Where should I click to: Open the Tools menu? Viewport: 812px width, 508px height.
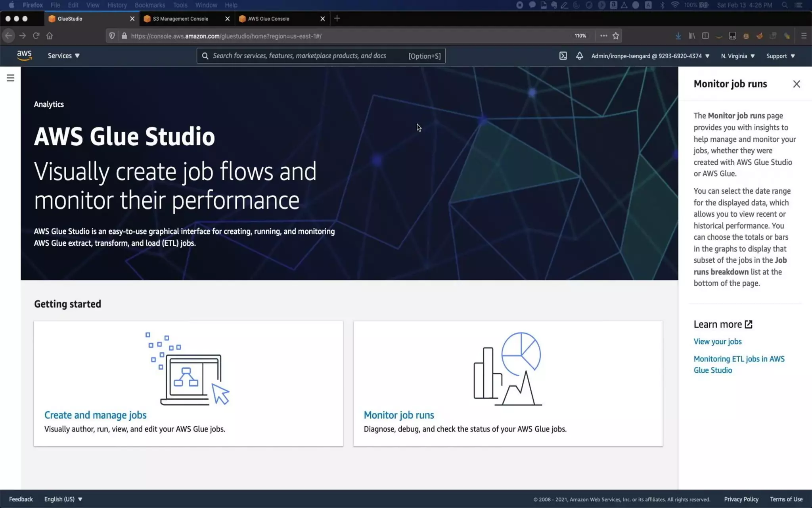click(x=180, y=5)
